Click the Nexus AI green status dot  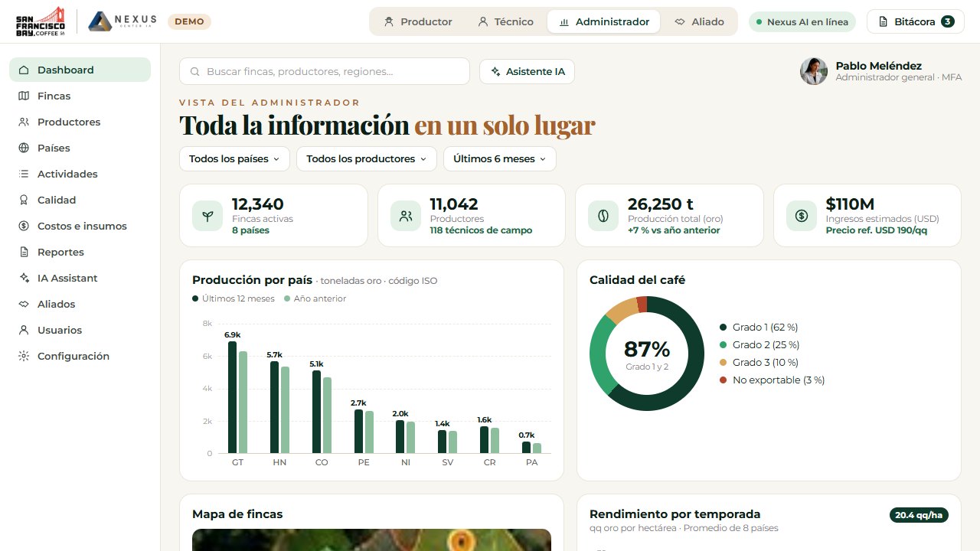click(759, 22)
